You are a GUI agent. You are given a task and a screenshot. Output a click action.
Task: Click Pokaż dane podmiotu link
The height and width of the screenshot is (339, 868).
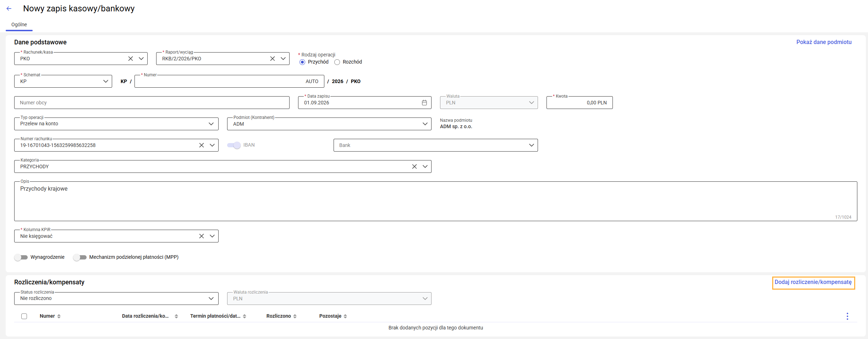pos(824,42)
